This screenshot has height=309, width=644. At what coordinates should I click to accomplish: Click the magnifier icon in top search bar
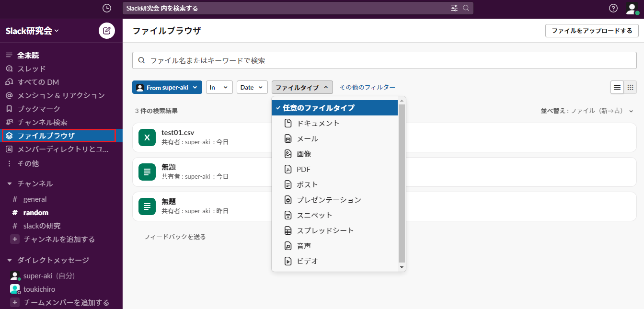[x=466, y=8]
